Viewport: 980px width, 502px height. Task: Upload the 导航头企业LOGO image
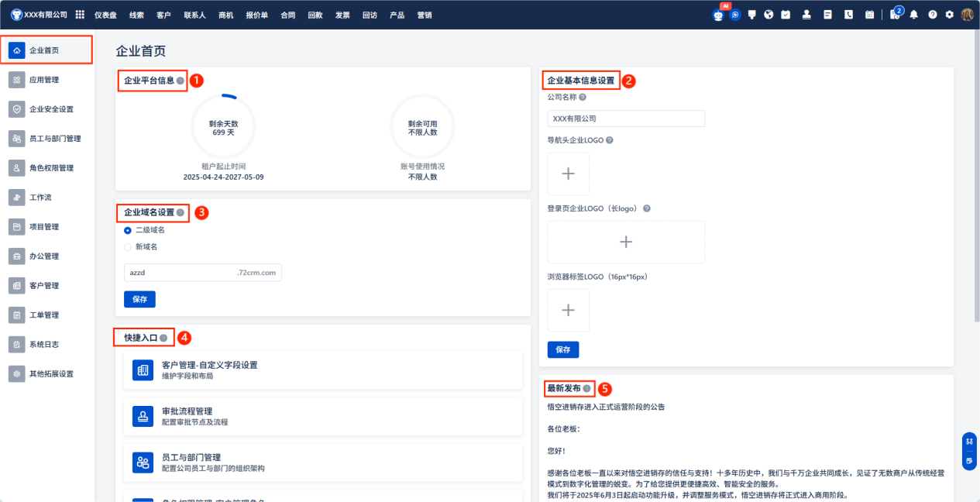point(568,174)
